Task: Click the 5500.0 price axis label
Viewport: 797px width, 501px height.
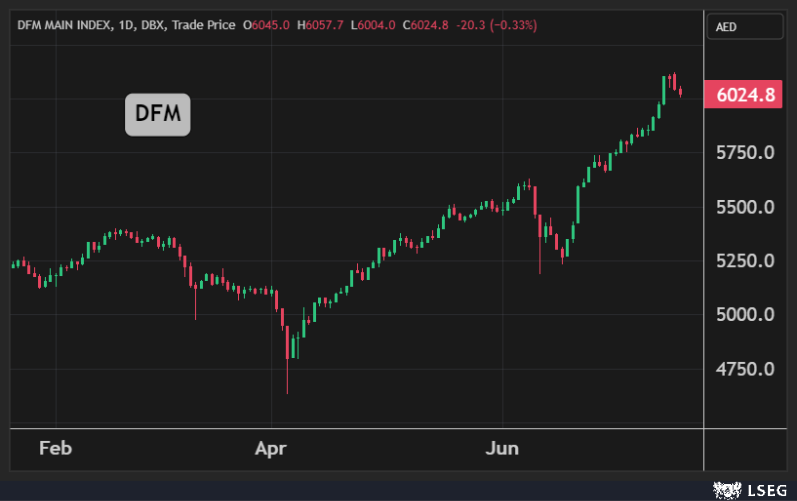Action: point(746,207)
